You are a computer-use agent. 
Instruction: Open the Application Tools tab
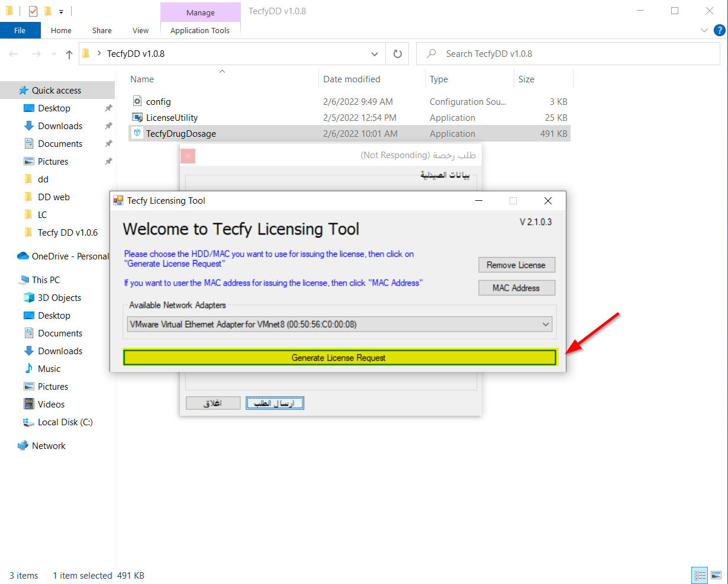pyautogui.click(x=200, y=30)
